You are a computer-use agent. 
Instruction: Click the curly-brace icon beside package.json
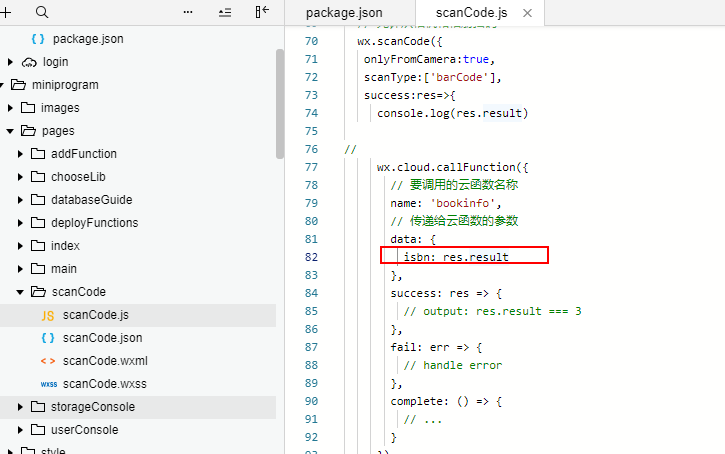(38, 39)
